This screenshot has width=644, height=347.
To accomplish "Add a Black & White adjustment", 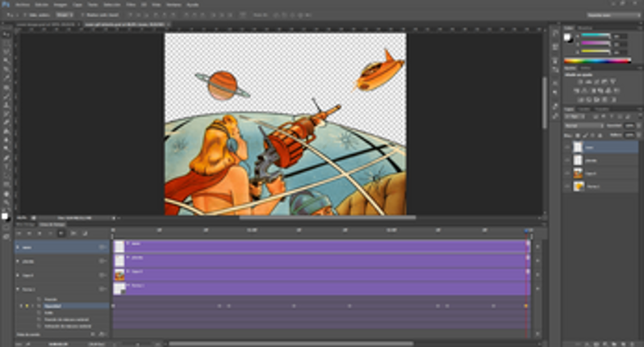I will (x=592, y=90).
